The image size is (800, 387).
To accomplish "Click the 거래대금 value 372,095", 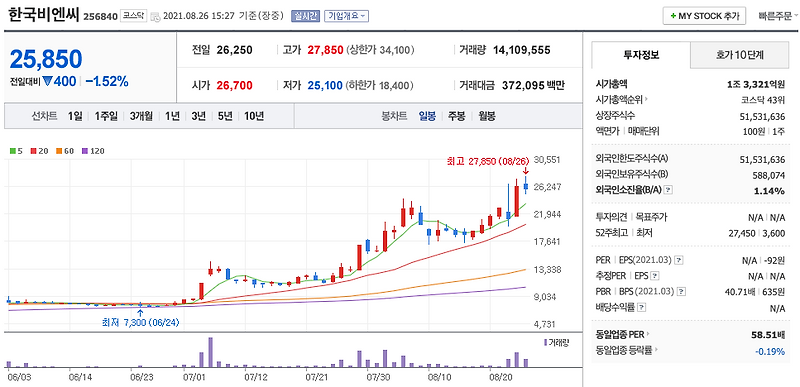I will tap(524, 85).
